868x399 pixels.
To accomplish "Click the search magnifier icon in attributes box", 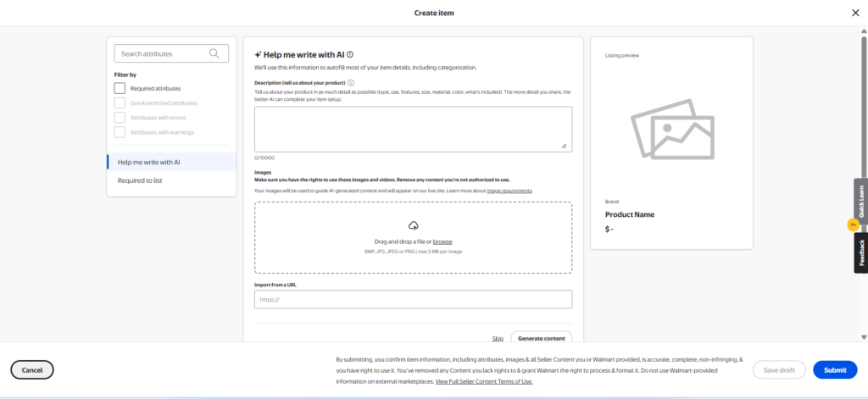I will (x=214, y=53).
